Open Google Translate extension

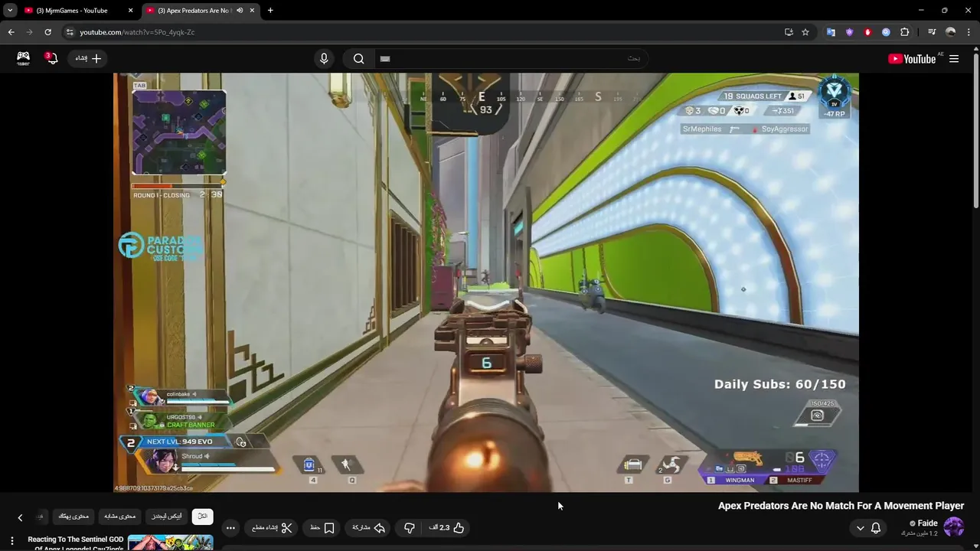pyautogui.click(x=831, y=32)
